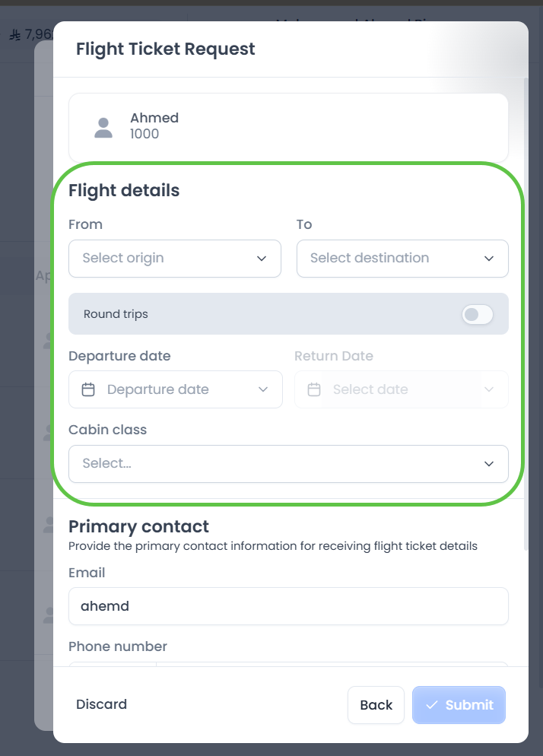Discard the flight ticket request
Screen dimensions: 543x756
(101, 704)
